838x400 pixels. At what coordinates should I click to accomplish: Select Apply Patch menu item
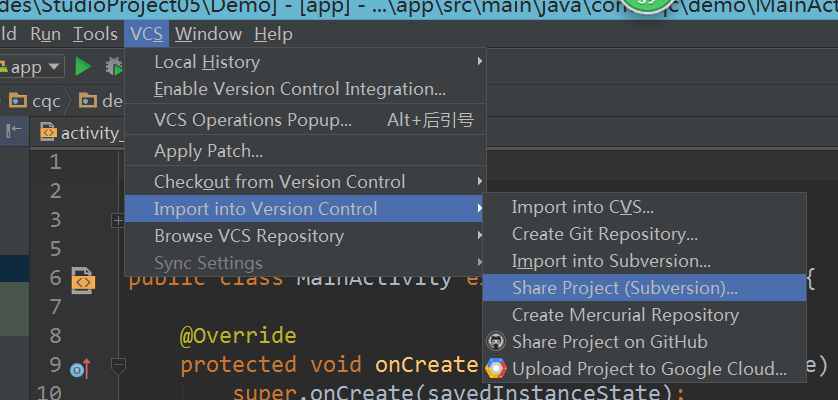pos(208,151)
